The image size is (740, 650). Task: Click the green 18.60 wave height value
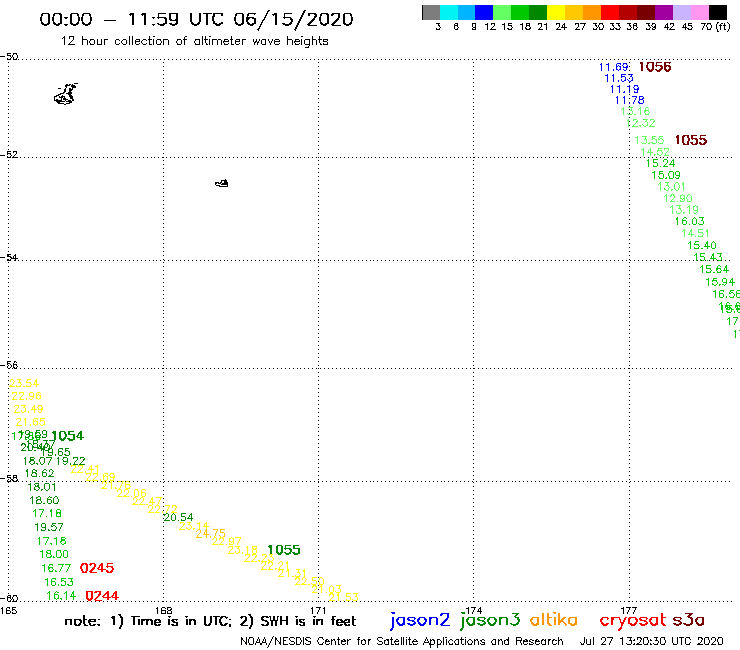(44, 500)
